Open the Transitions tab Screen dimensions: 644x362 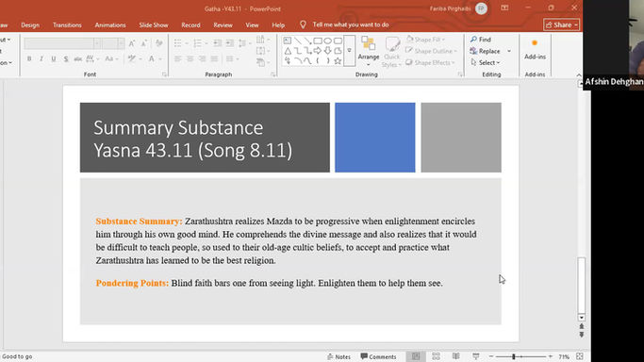[67, 25]
